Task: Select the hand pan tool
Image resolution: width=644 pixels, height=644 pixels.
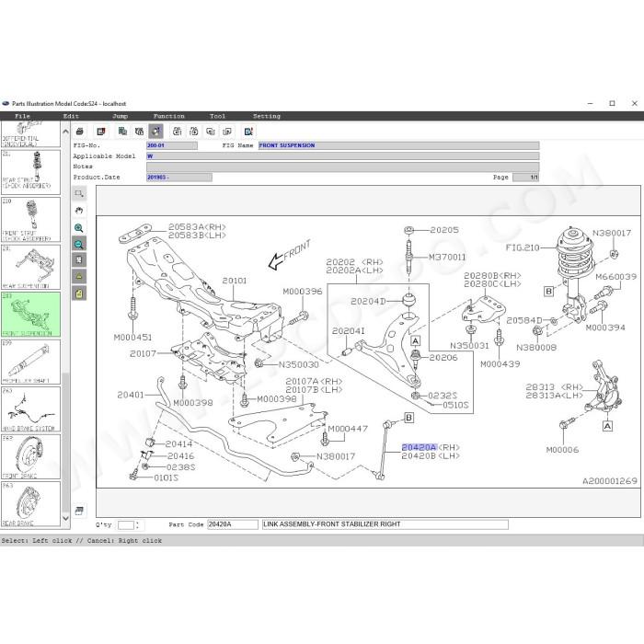Action: coord(79,211)
